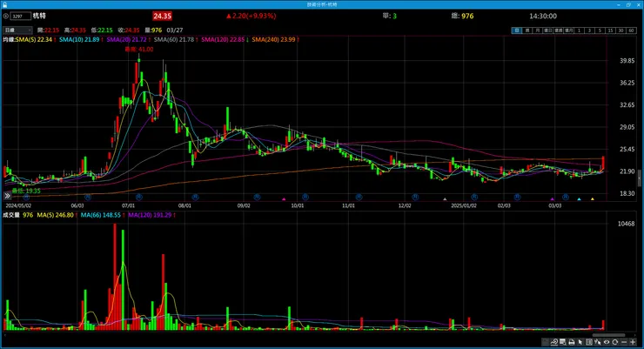
Task: Click the horizontal scrollbar thumb below volume chart
Action: tap(608, 335)
